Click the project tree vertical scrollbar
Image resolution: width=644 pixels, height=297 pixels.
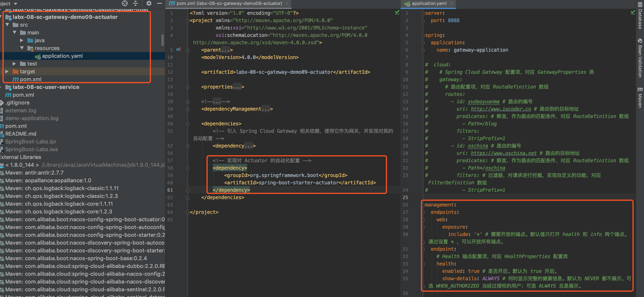coord(162,40)
